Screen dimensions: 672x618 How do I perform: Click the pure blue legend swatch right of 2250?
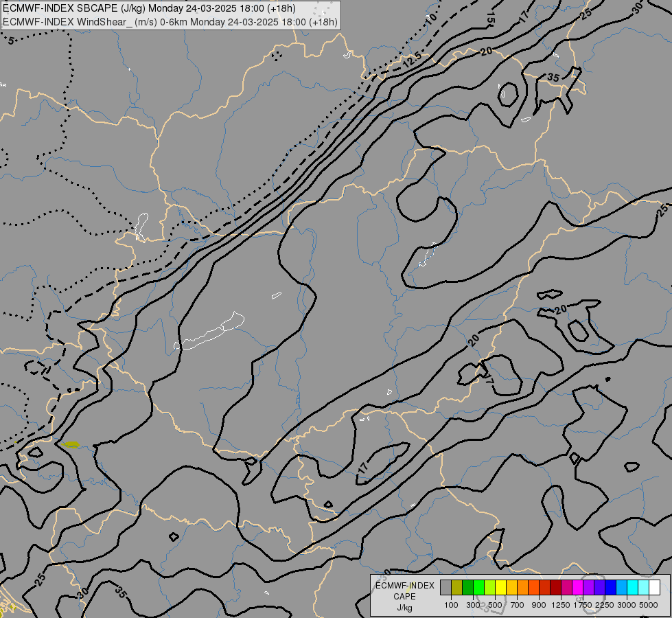[x=610, y=587]
